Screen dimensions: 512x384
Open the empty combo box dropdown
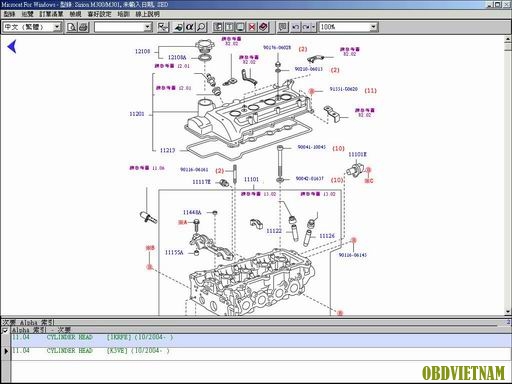148,27
